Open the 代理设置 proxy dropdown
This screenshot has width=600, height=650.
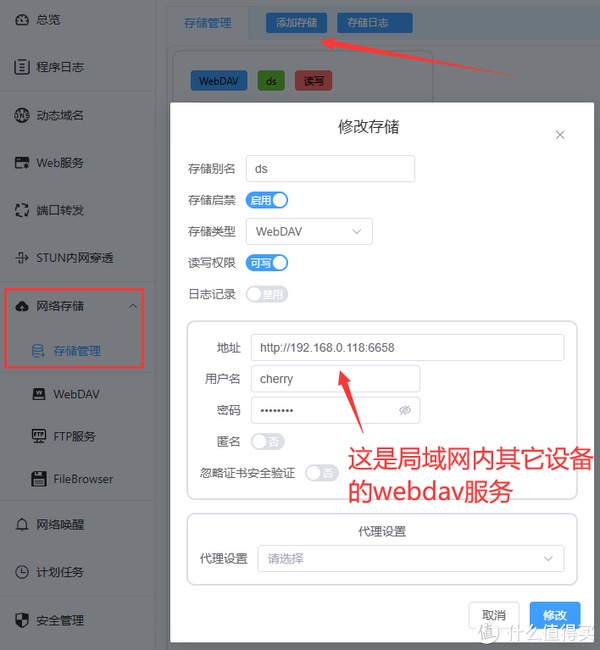click(x=411, y=558)
